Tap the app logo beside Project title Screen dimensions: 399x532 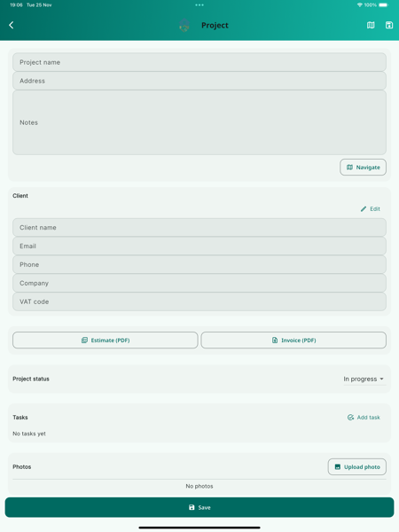(184, 25)
